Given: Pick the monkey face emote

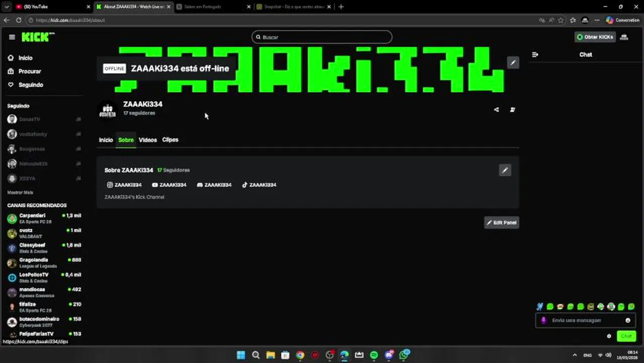Looking at the screenshot, I should (560, 307).
